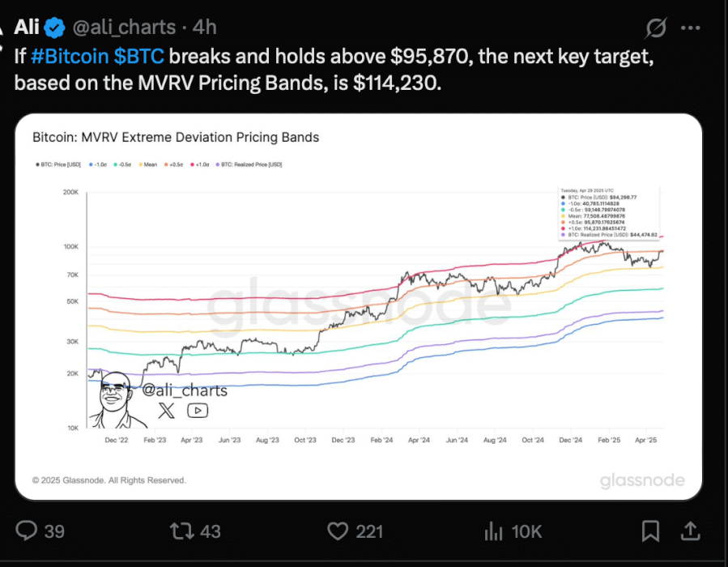Image resolution: width=728 pixels, height=567 pixels.
Task: Bookmark this tweet
Action: pos(650,531)
